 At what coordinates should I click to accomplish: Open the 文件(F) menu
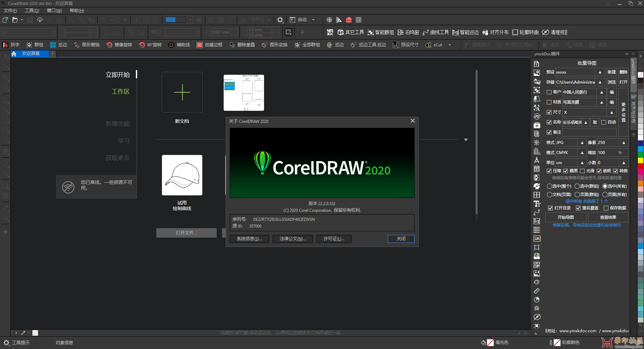10,10
